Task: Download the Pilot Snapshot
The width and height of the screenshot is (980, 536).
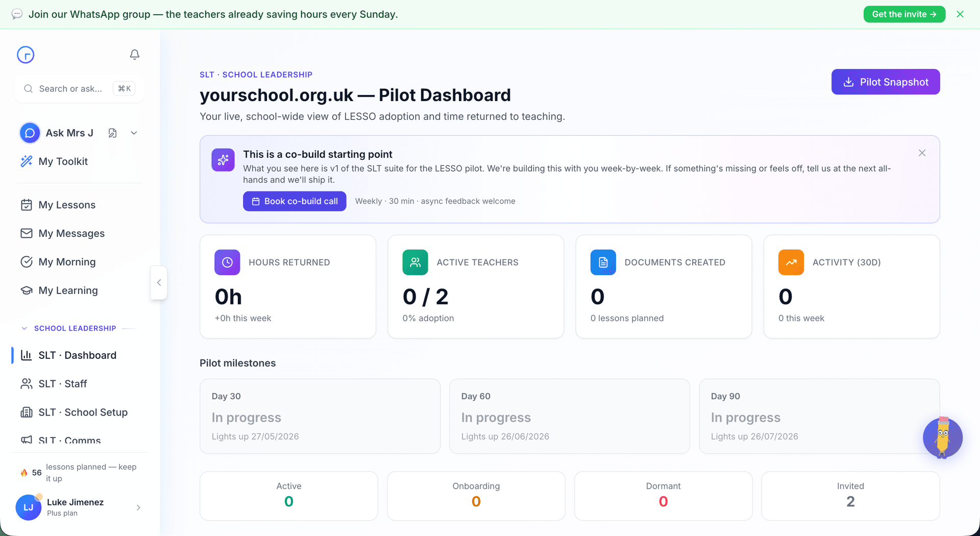Action: 886,82
